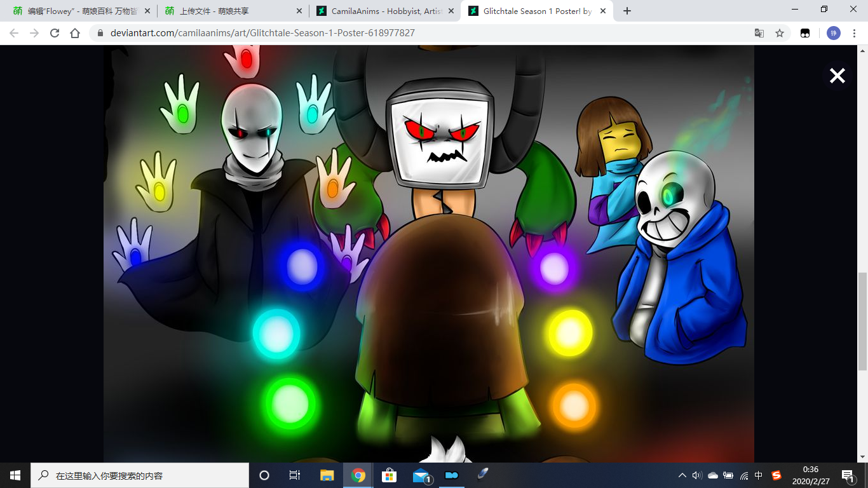Close the fullscreen artwork viewer with X
Viewport: 868px width, 488px height.
click(x=837, y=76)
